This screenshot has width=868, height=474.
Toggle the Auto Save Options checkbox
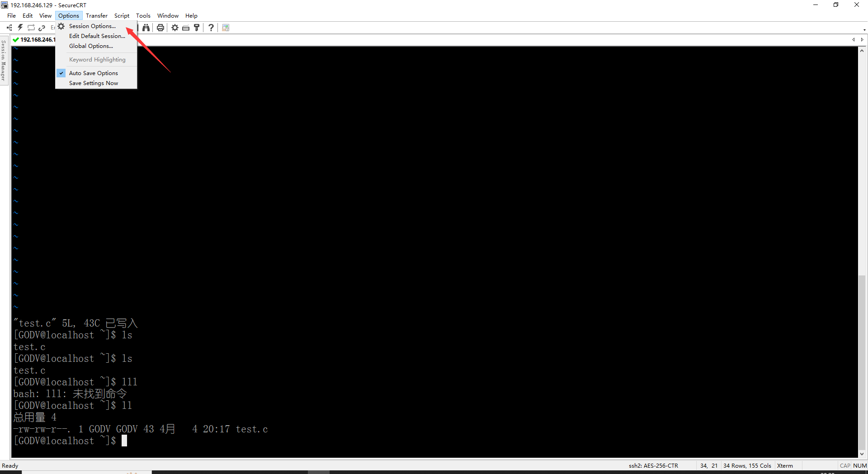61,73
